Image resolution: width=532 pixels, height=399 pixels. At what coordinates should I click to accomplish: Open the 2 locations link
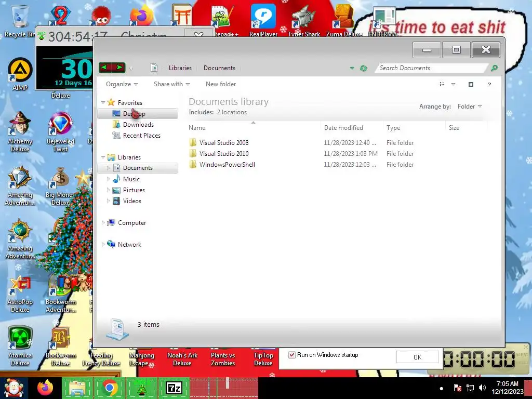(232, 112)
